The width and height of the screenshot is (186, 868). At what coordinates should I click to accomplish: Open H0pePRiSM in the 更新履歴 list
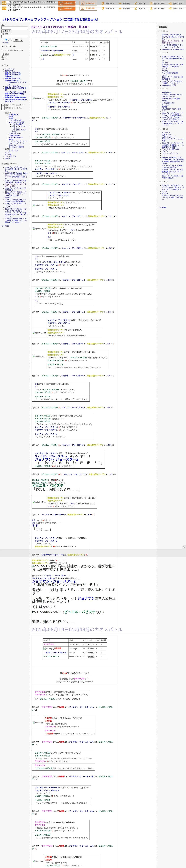pyautogui.click(x=166, y=93)
